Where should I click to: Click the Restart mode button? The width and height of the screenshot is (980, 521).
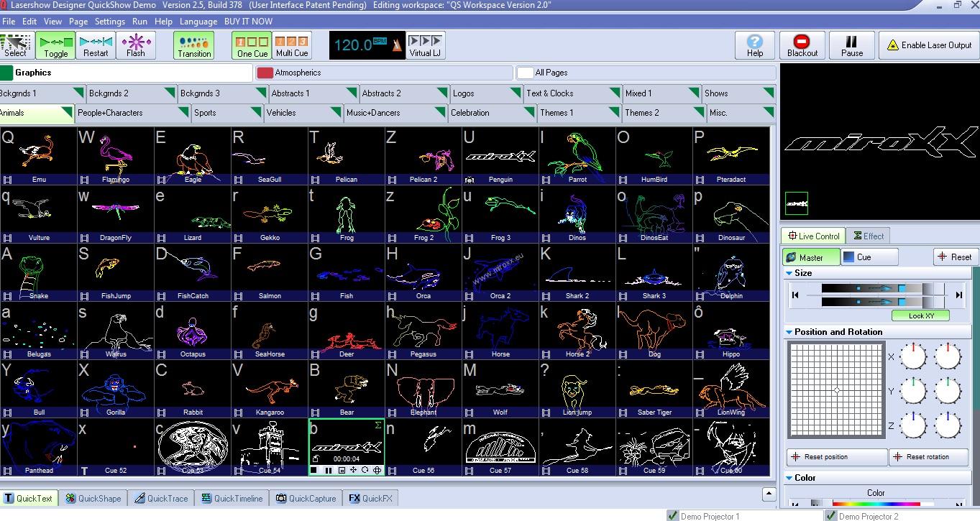tap(96, 45)
